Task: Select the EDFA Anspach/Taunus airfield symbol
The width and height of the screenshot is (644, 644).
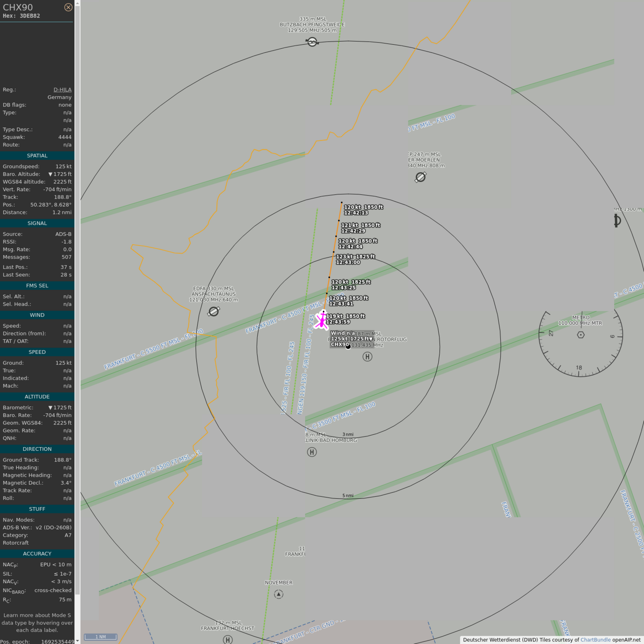Action: (x=214, y=311)
